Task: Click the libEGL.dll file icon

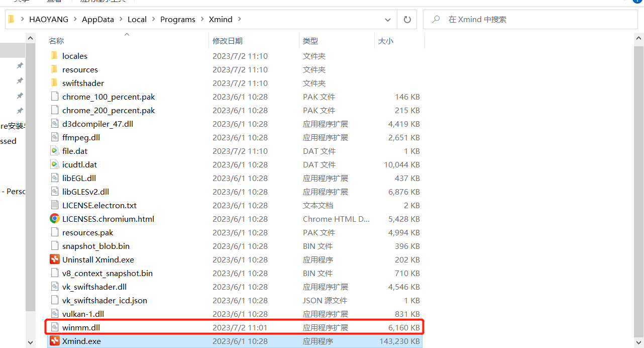Action: pos(54,178)
